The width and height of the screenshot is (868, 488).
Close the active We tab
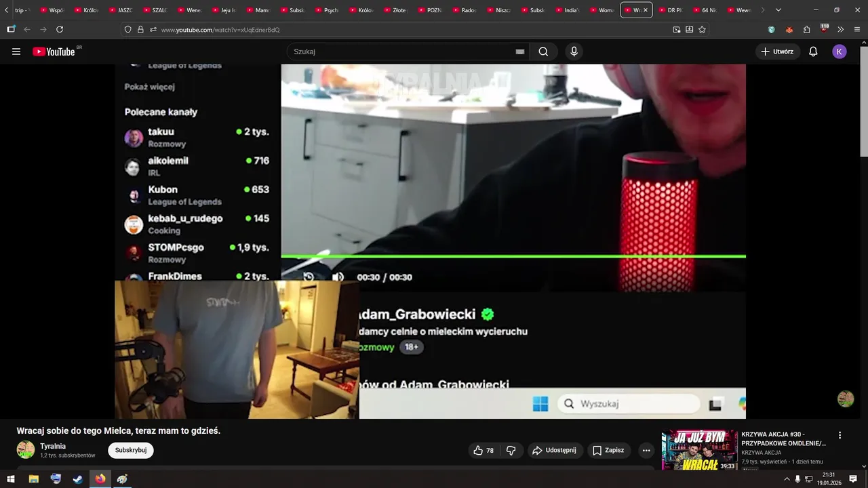645,10
